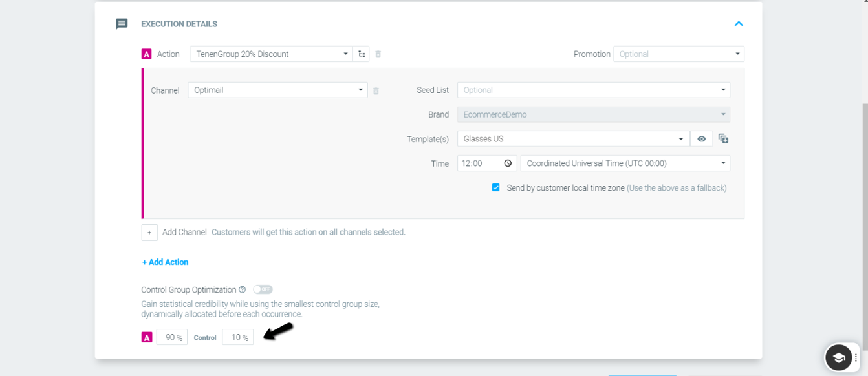Click the 'Add Channel' label text
868x376 pixels.
[x=184, y=232]
